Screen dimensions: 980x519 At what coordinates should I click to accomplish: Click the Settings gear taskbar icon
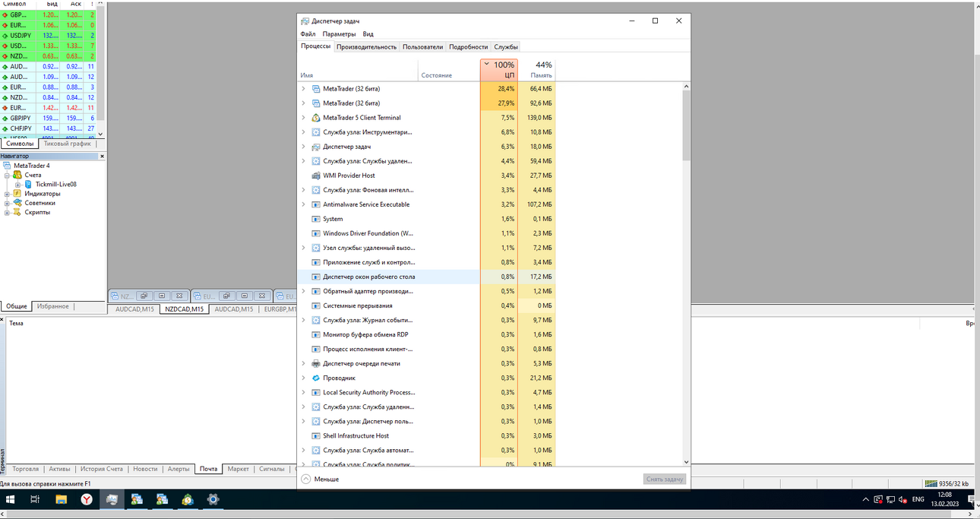213,499
